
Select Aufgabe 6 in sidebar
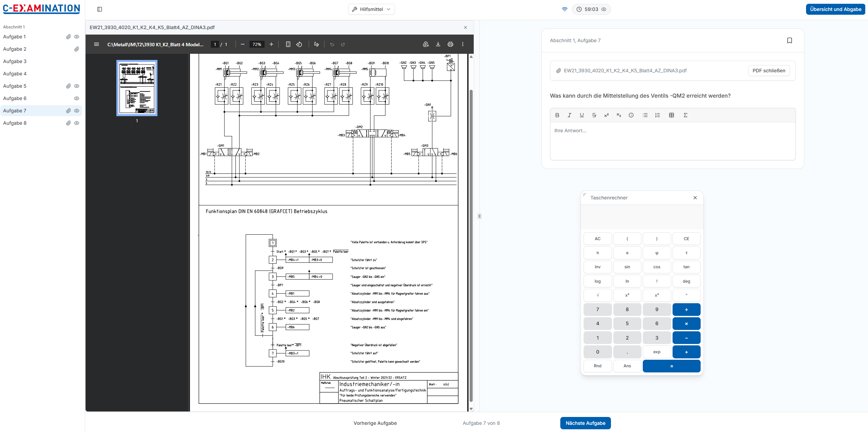(15, 98)
